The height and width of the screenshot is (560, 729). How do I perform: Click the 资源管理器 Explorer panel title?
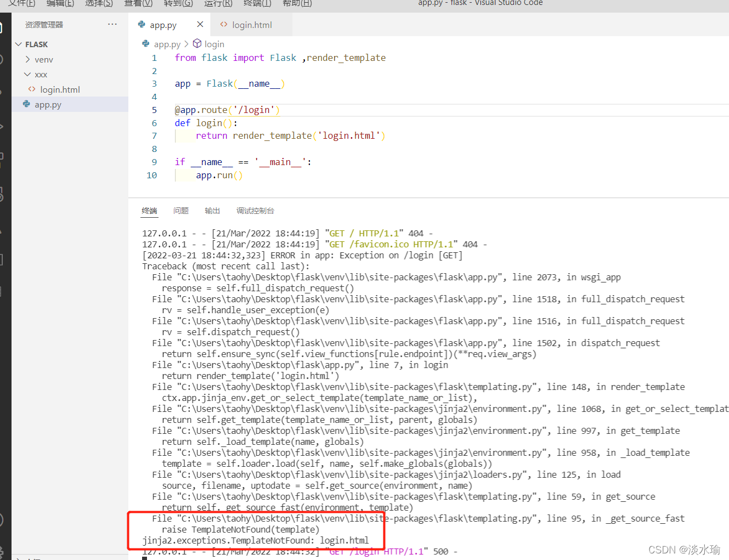coord(44,25)
